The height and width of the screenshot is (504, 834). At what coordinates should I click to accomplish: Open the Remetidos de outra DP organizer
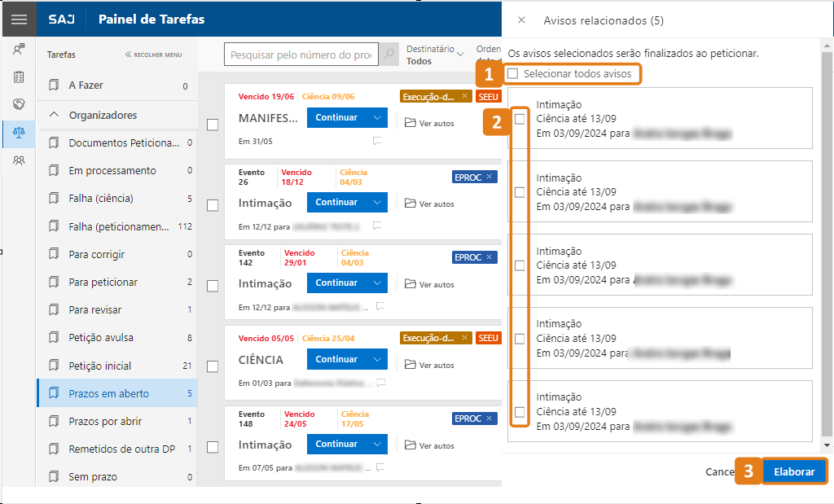117,449
